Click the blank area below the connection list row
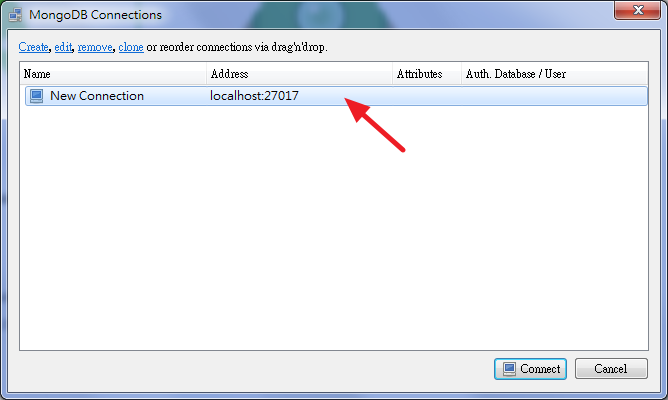668x400 pixels. [x=334, y=228]
